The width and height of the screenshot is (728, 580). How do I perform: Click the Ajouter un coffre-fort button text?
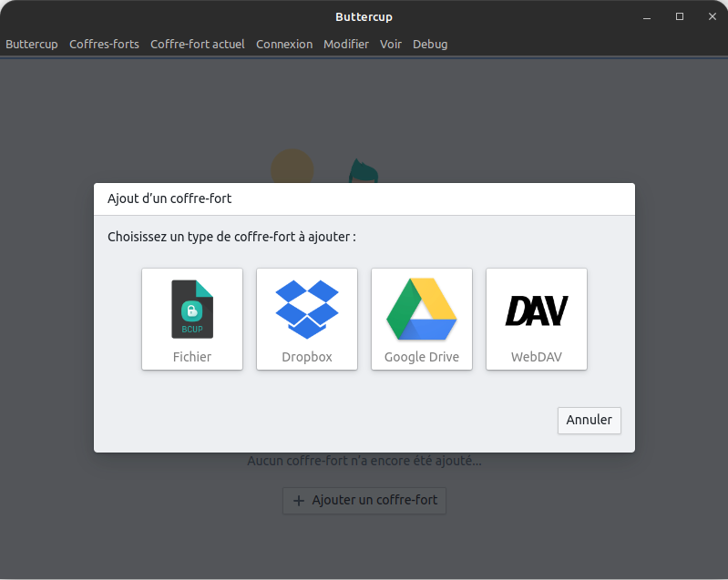374,501
